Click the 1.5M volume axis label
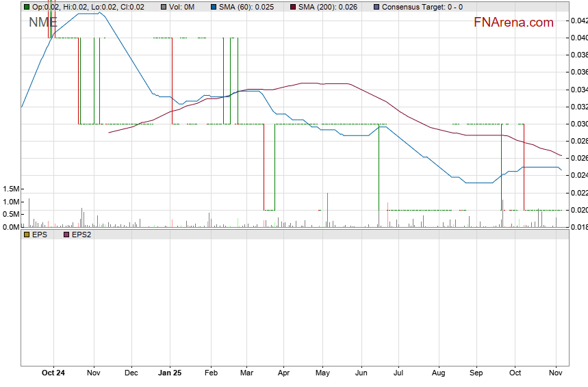The height and width of the screenshot is (387, 588). tap(11, 189)
